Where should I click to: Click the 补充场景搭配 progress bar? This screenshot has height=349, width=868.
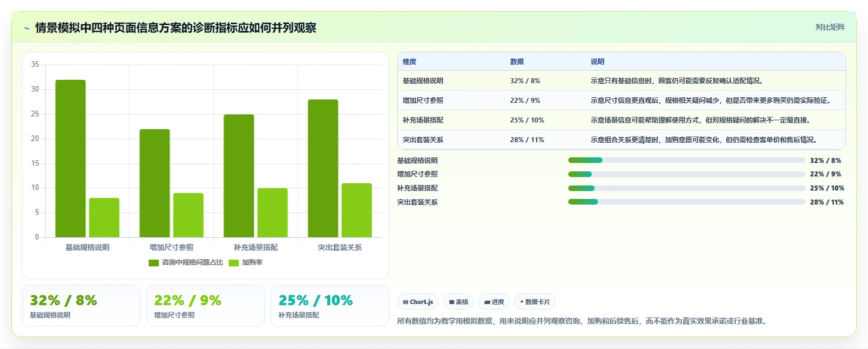click(687, 188)
